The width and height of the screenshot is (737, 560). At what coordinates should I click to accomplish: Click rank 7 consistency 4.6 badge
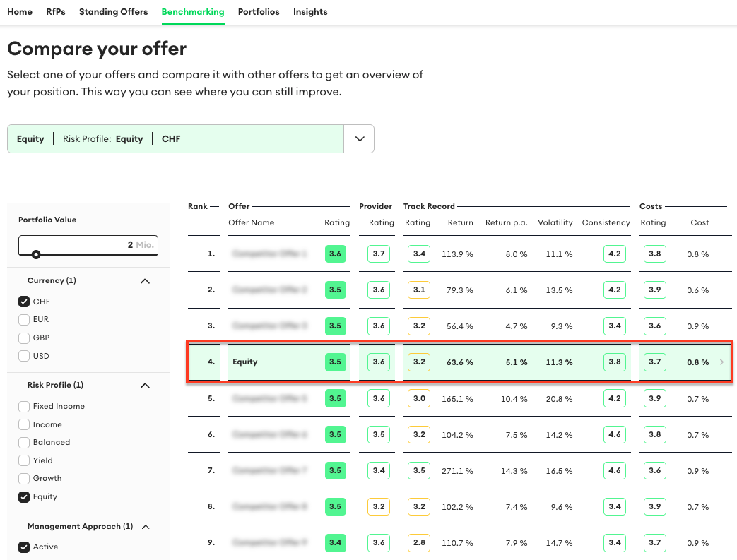click(614, 470)
